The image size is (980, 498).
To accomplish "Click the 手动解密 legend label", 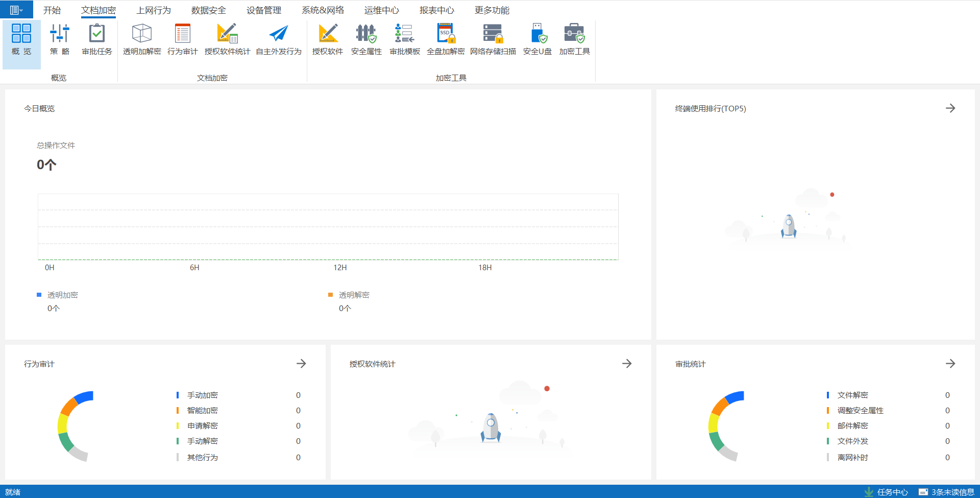I will (203, 441).
